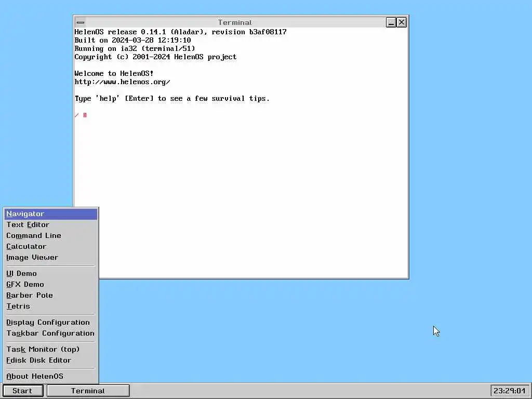Click the 'HelenOS release 0.14.1' line

tap(180, 32)
